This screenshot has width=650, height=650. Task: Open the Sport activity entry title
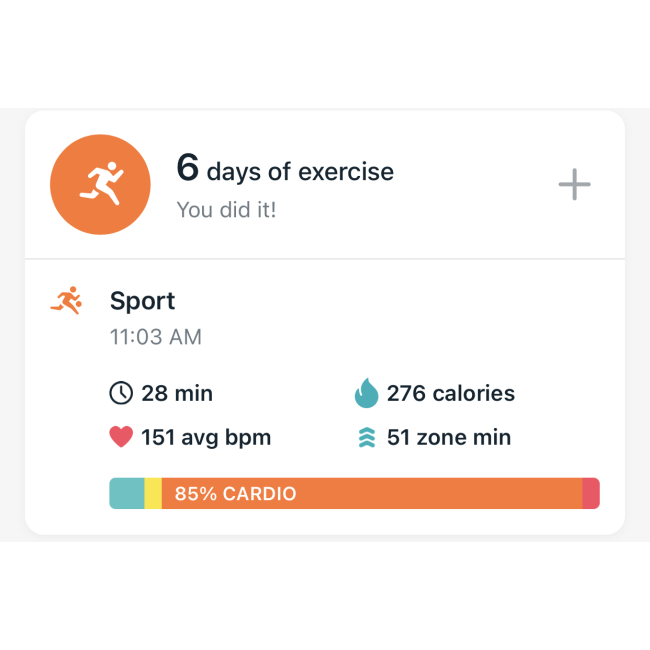142,301
